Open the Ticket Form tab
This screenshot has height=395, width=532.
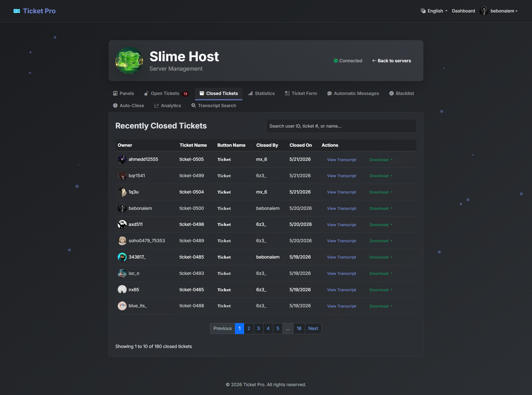click(x=301, y=94)
